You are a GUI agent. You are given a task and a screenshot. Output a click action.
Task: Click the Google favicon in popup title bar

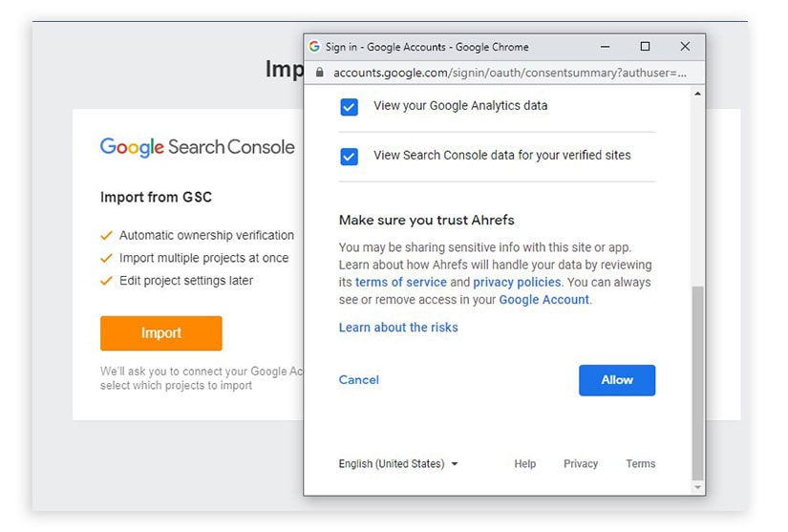click(x=314, y=47)
